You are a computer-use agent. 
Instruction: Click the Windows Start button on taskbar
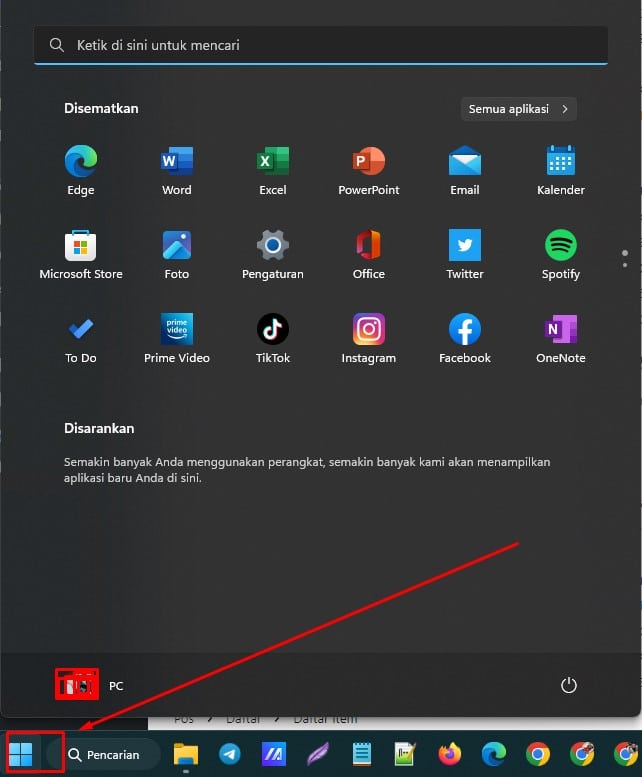click(x=21, y=754)
